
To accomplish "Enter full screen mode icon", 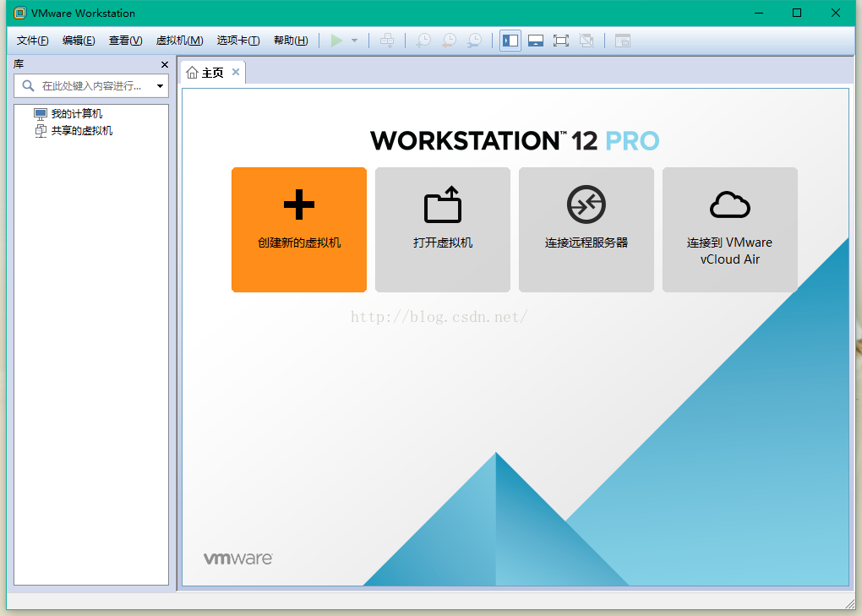I will pyautogui.click(x=561, y=41).
